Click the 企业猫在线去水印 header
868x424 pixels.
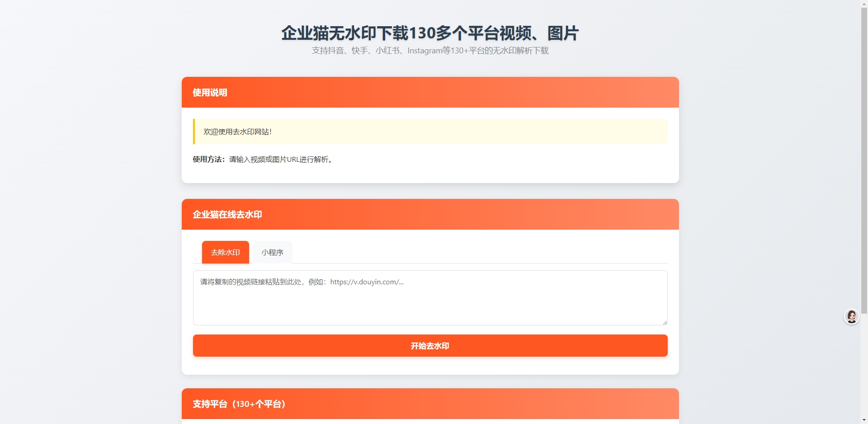point(430,214)
